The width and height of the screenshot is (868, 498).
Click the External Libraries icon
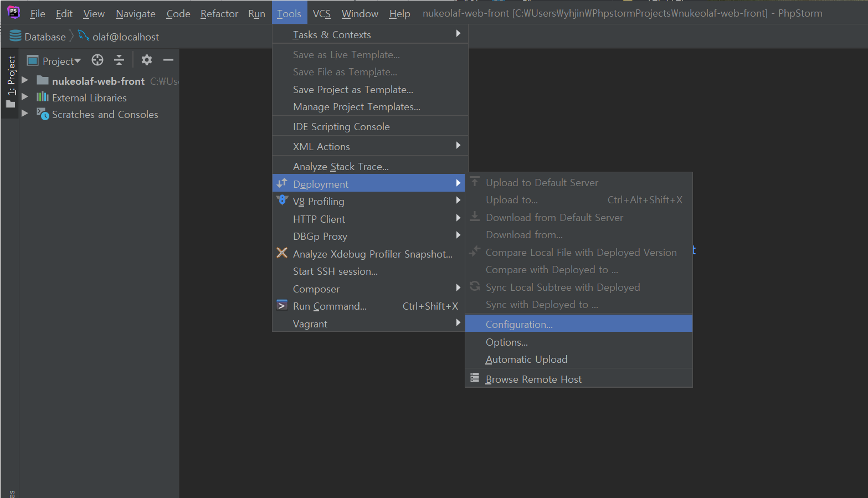pos(43,97)
